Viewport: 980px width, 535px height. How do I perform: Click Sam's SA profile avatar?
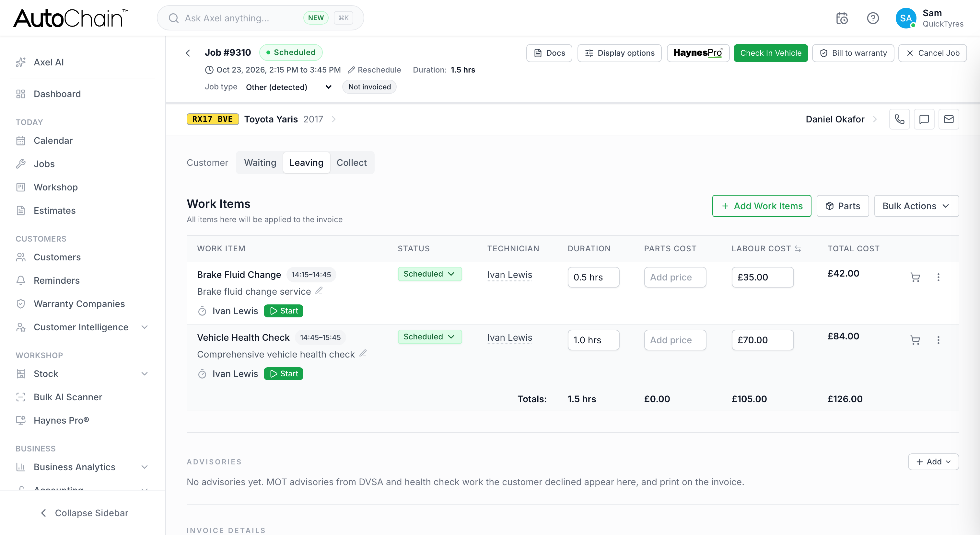click(x=906, y=18)
